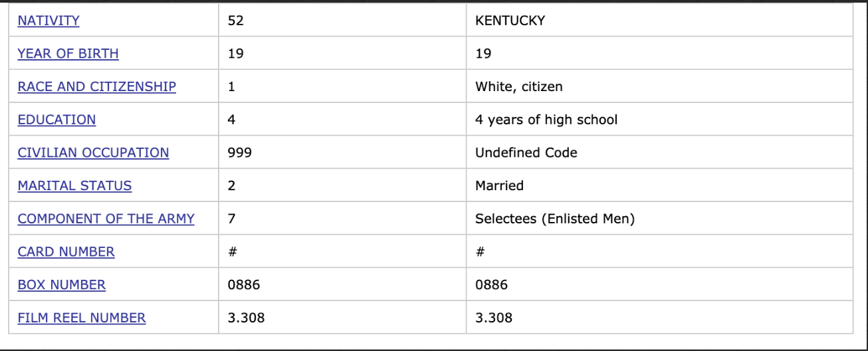868x351 pixels.
Task: Open COMPONENT OF THE ARMY link
Action: click(x=106, y=219)
